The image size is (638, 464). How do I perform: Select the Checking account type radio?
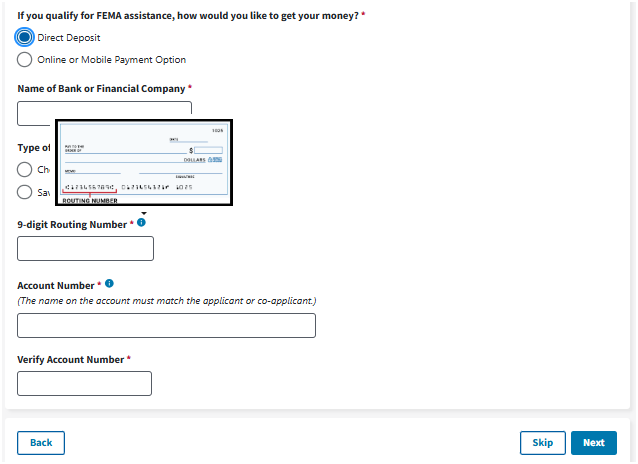point(25,169)
